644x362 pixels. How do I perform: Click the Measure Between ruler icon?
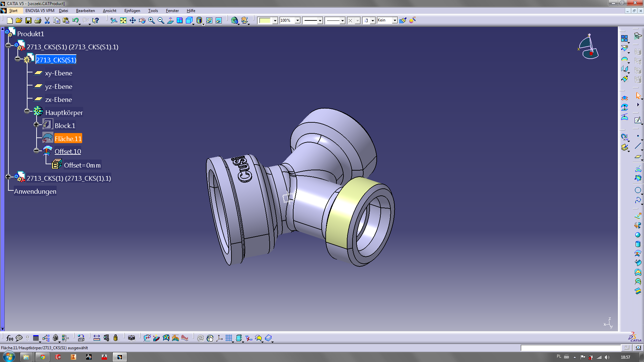tap(97, 338)
